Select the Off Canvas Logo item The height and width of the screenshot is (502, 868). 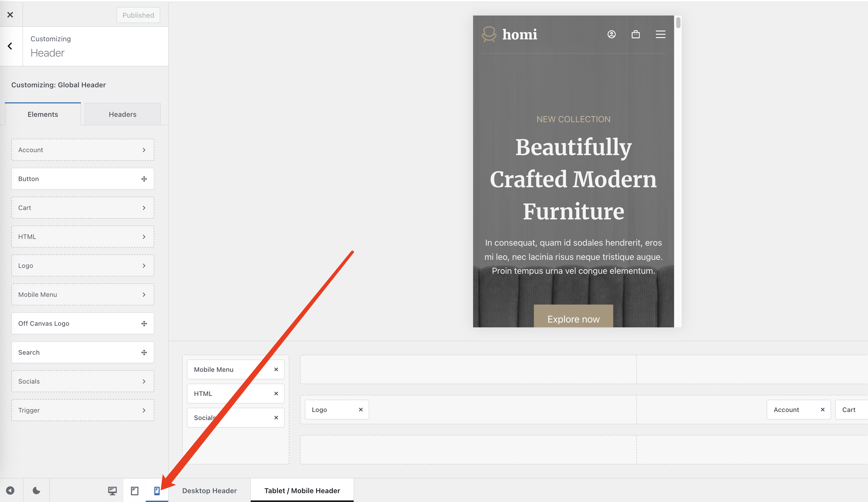(83, 323)
